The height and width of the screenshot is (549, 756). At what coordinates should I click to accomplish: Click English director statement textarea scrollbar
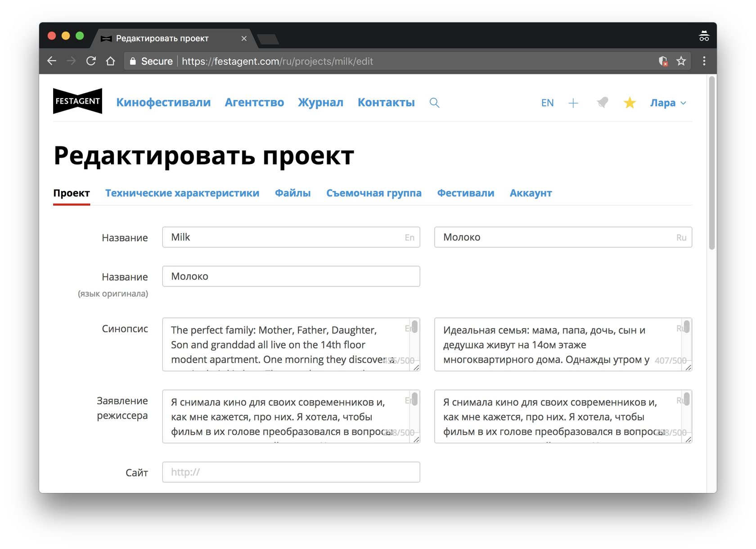415,399
